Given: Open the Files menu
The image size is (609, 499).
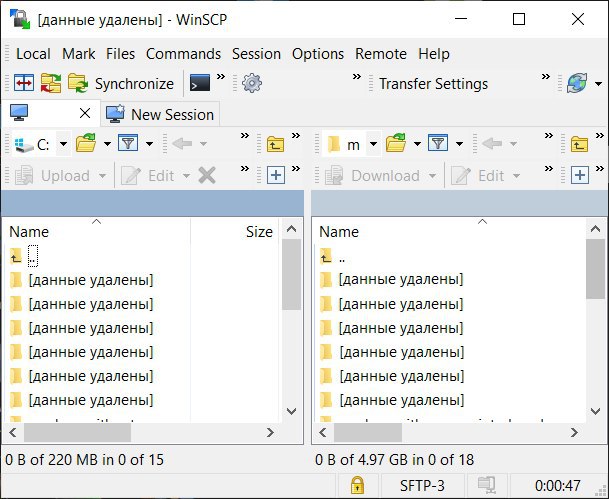Looking at the screenshot, I should (120, 54).
